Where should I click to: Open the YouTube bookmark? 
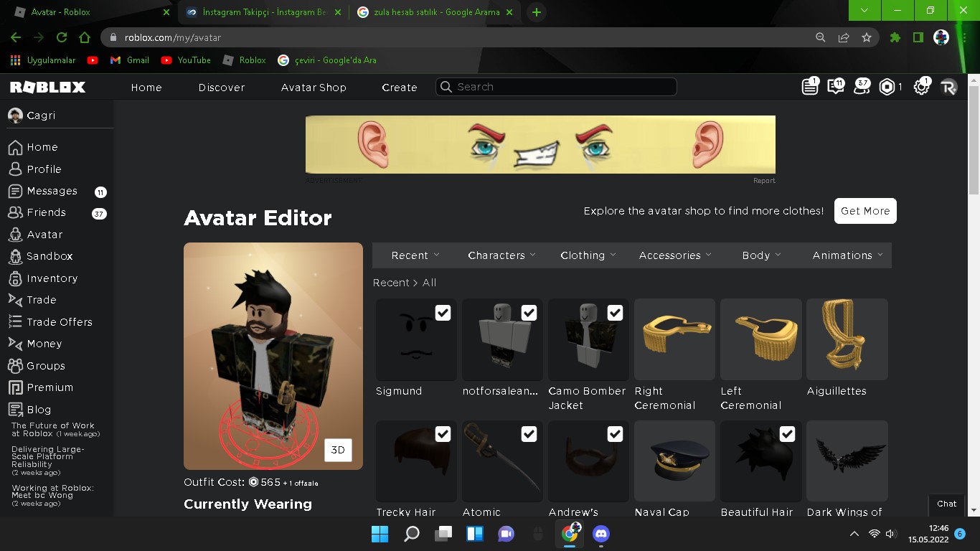coord(186,60)
